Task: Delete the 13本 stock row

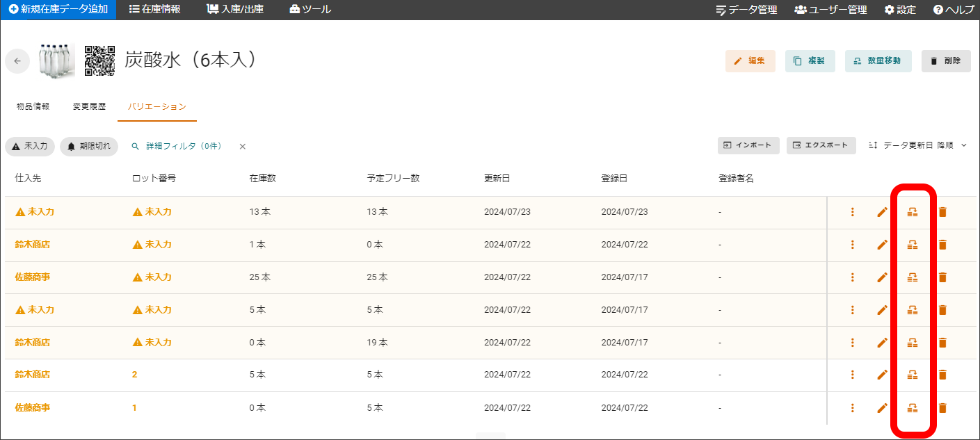Action: point(942,212)
